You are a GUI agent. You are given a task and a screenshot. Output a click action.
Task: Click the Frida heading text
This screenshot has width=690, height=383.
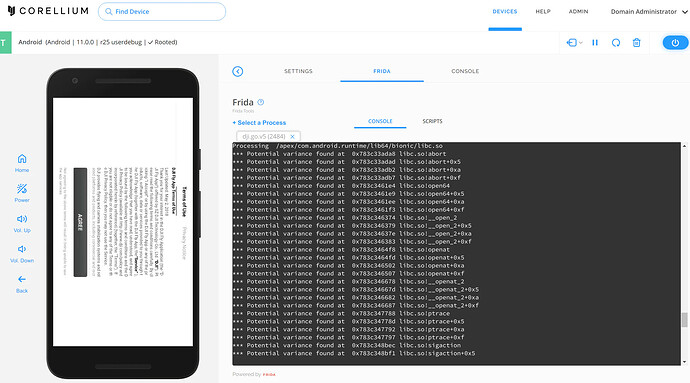coord(243,102)
